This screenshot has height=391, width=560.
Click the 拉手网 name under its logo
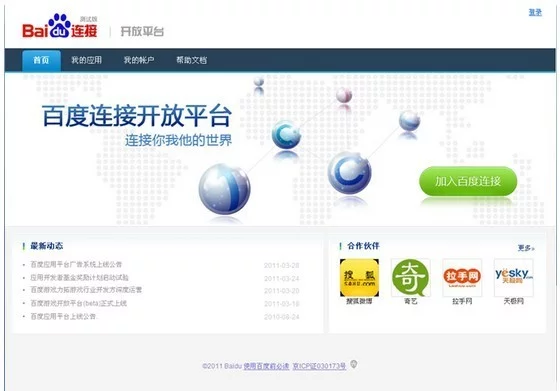462,301
